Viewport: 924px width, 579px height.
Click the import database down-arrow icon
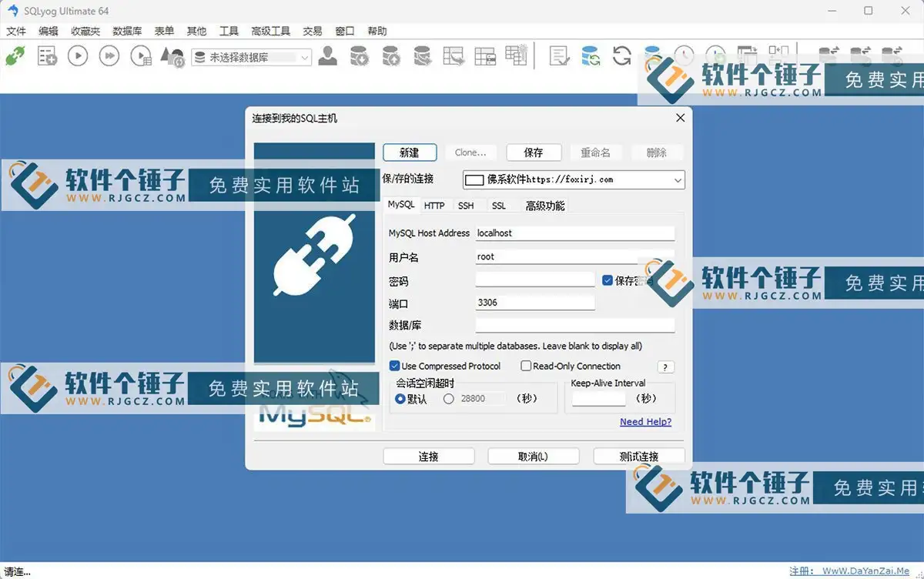(x=359, y=56)
